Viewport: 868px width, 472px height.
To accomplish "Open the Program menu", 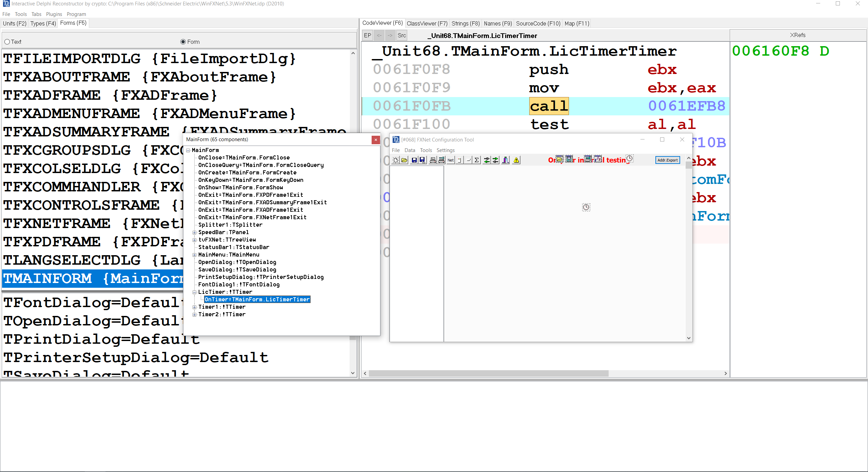I will [76, 14].
